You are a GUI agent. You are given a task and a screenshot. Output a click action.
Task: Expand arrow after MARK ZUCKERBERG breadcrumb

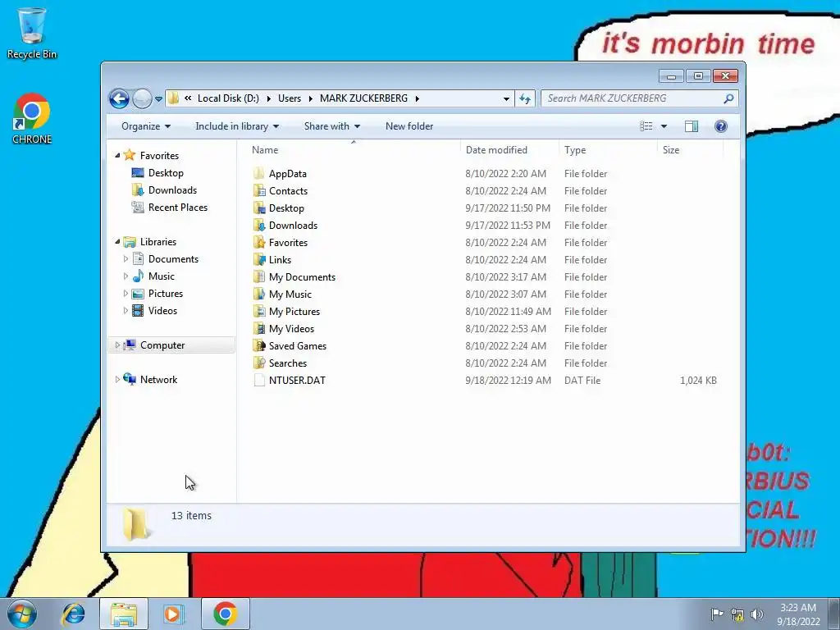point(417,98)
